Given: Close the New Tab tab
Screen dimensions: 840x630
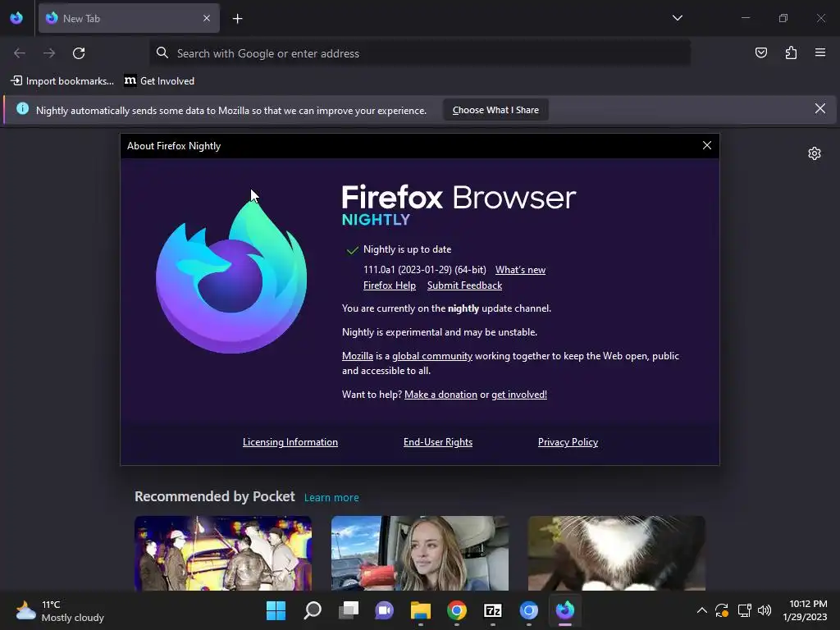Looking at the screenshot, I should pos(207,18).
